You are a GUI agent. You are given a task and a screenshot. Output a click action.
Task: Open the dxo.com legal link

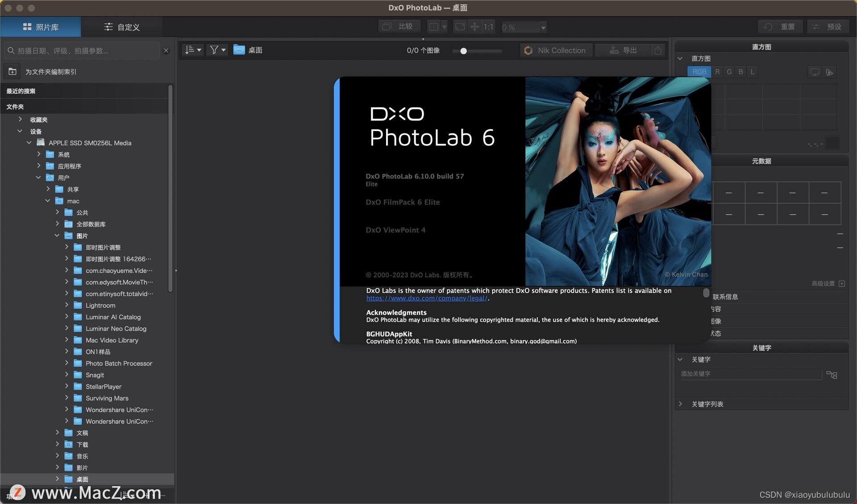click(427, 298)
